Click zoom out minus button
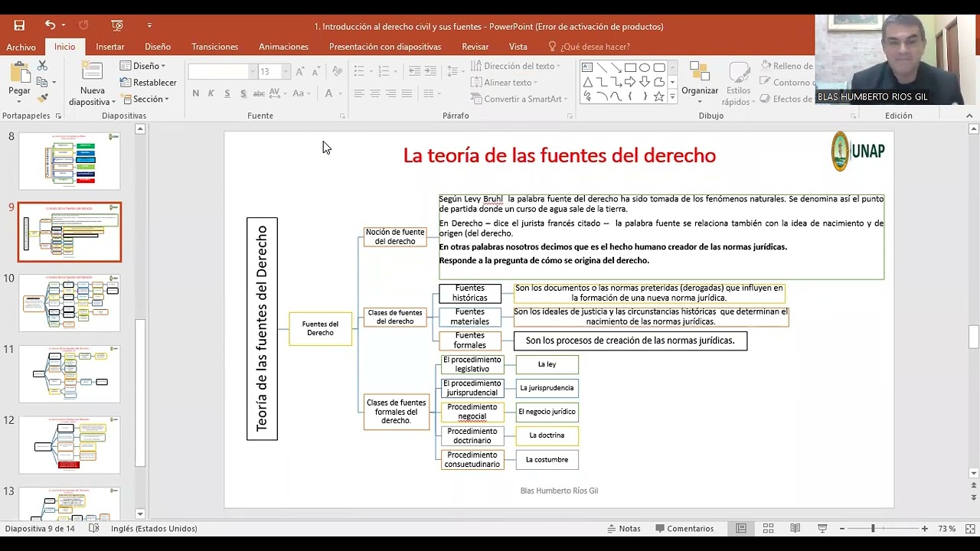Viewport: 980px width, 551px height. click(x=841, y=528)
